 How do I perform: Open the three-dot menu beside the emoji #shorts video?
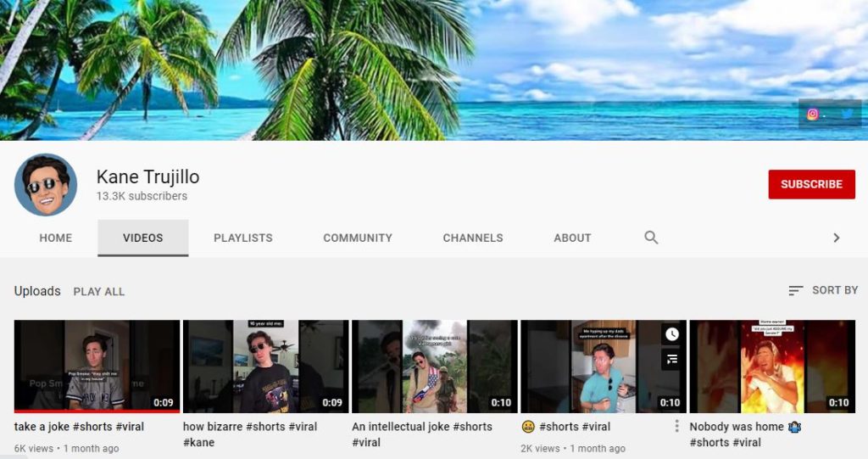(x=676, y=426)
